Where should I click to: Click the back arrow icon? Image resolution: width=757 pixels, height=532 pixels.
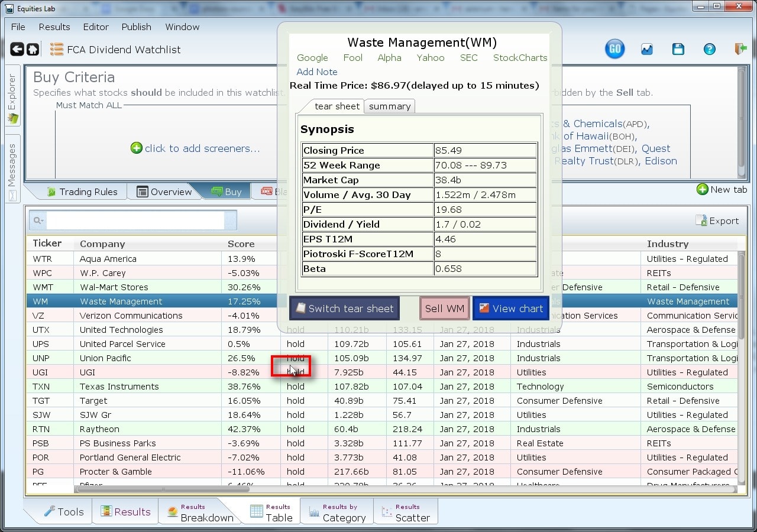click(x=17, y=50)
